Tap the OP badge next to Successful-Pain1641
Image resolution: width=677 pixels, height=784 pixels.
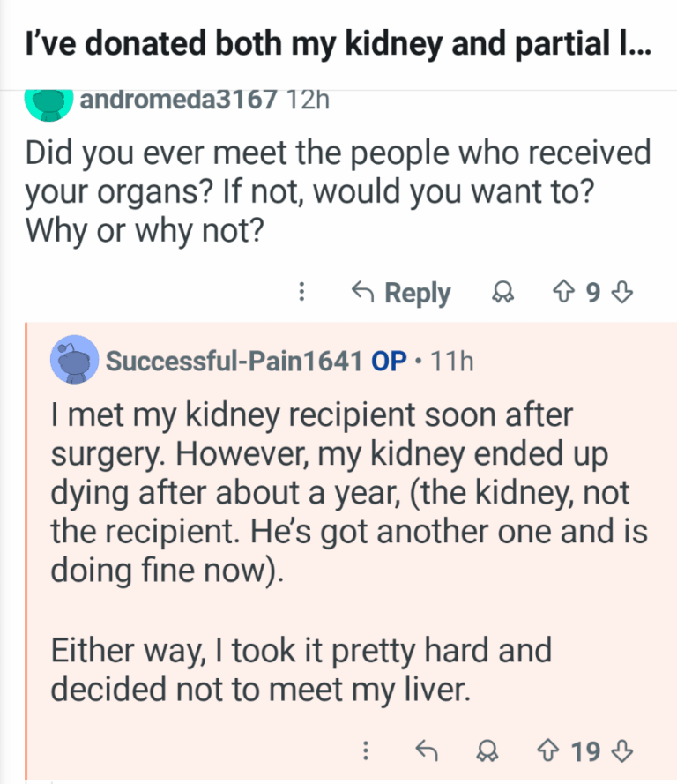[x=391, y=361]
